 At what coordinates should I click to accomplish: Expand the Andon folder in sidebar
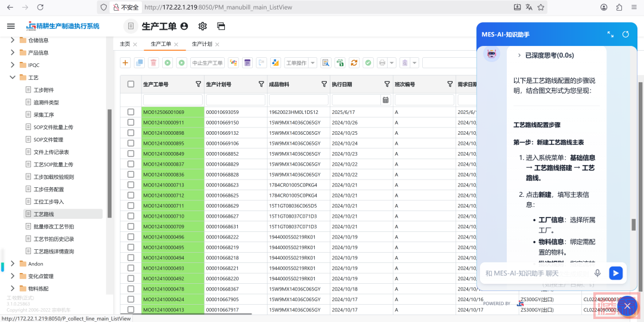[x=13, y=264]
